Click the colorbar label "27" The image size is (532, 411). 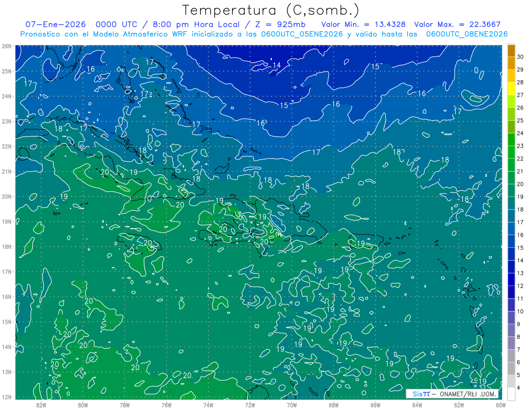[x=520, y=95]
